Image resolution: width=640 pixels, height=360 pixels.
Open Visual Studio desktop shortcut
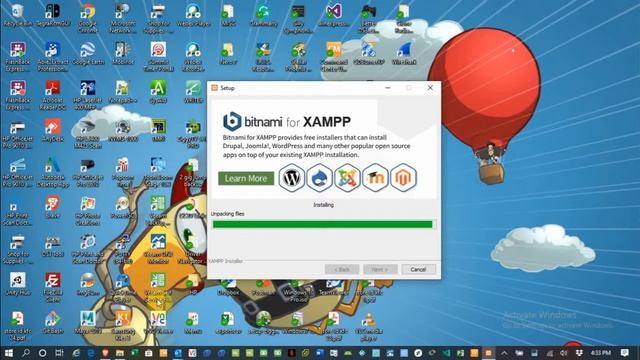point(333,16)
